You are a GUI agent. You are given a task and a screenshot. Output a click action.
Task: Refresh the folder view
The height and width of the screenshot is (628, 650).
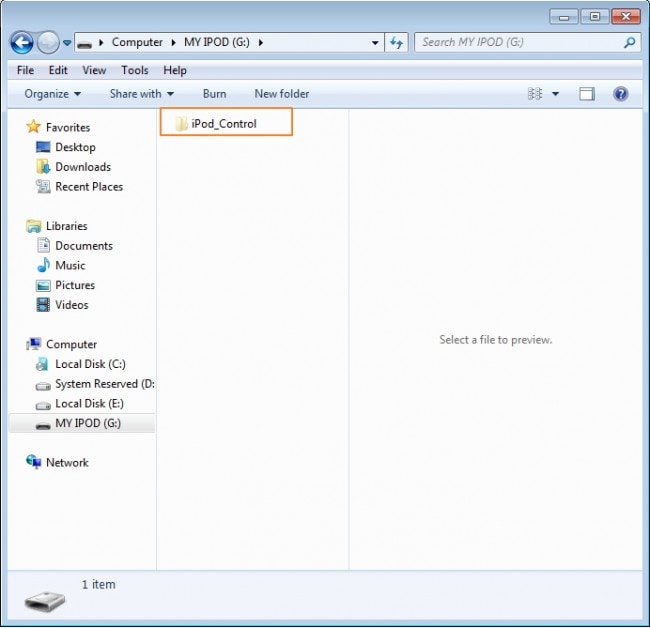point(396,43)
